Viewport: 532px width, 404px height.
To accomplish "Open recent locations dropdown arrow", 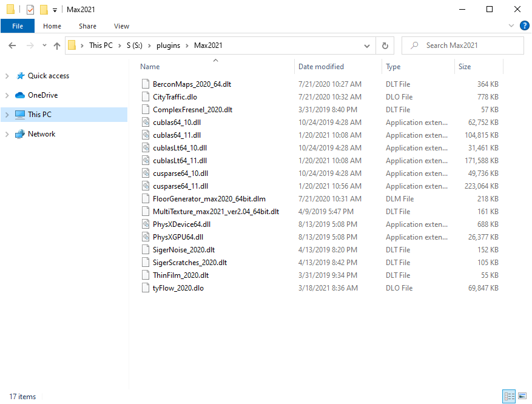I will pos(44,45).
